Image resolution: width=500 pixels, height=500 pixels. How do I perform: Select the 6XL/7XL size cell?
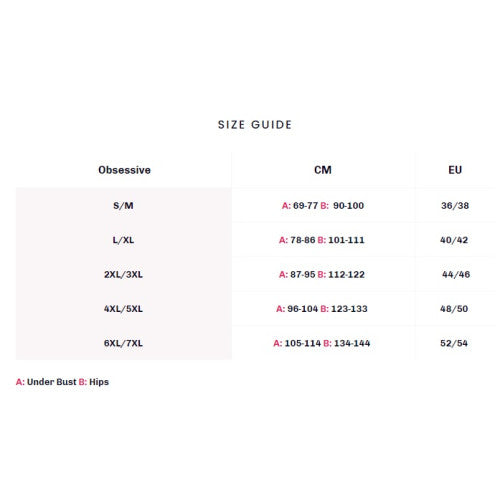(x=123, y=343)
